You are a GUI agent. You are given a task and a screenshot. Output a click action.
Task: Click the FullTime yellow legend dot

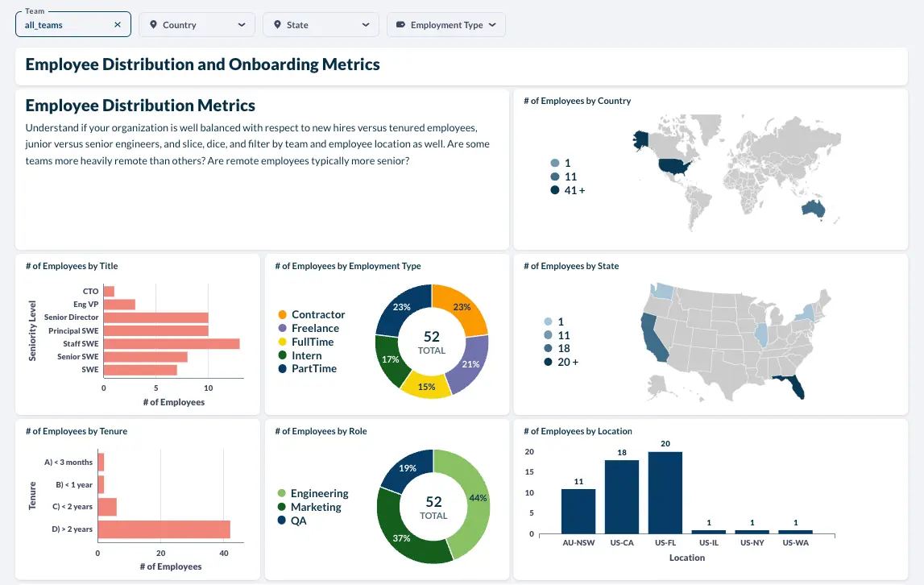[282, 342]
